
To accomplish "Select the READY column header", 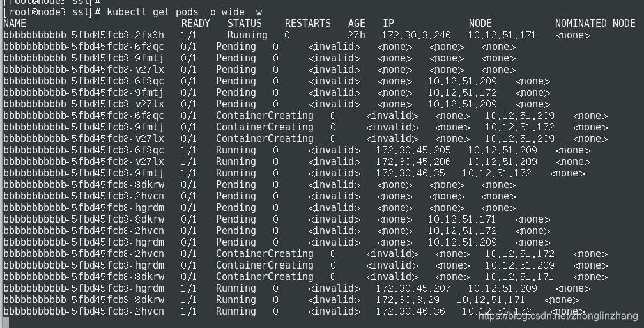I will (195, 24).
